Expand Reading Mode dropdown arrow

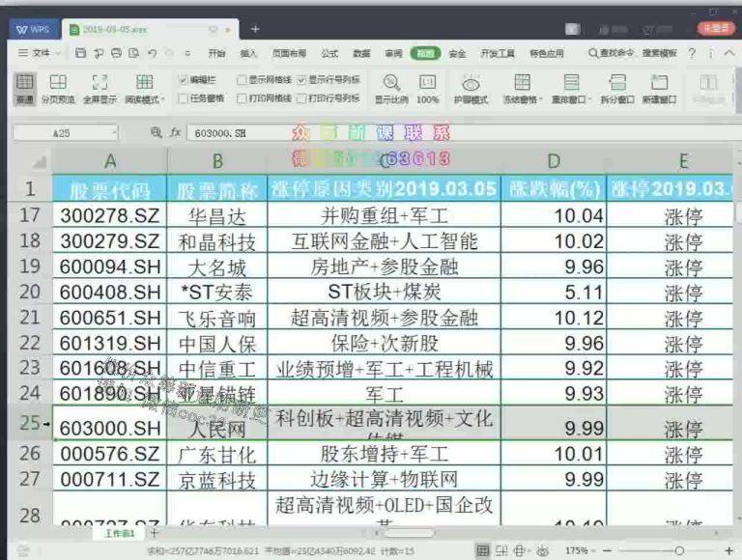click(163, 99)
